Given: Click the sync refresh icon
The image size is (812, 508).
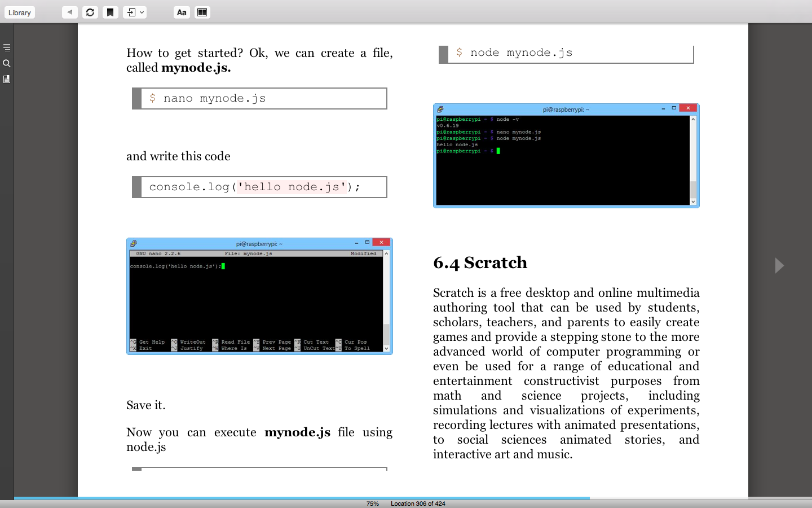Looking at the screenshot, I should pos(90,12).
